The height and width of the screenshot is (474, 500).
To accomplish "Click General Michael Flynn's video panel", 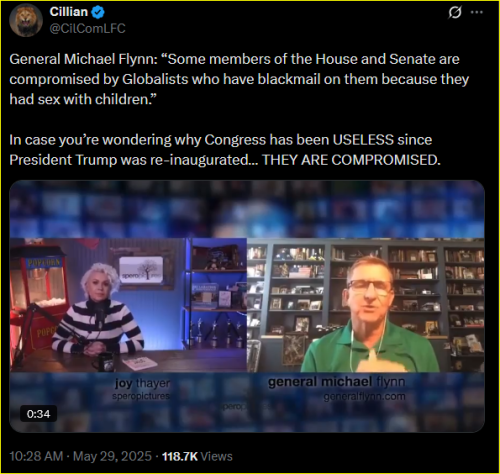I will click(x=366, y=305).
